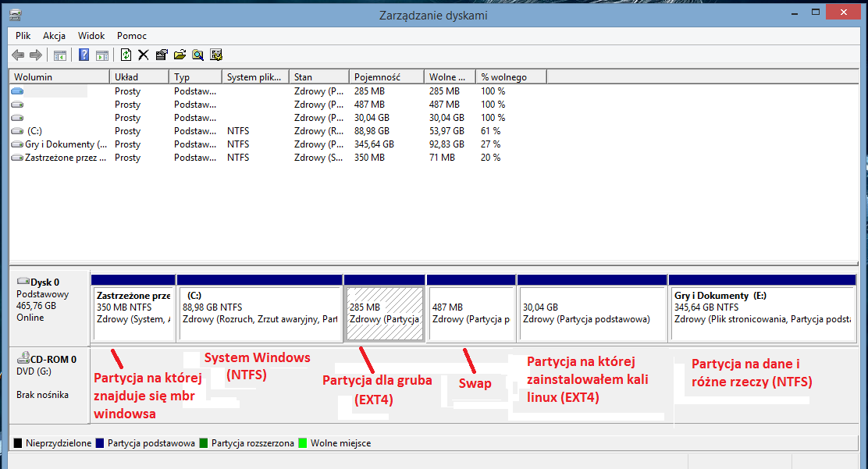Screen dimensions: 868x469
Task: Maximize the Zarządzanie dyskami window
Action: 816,12
